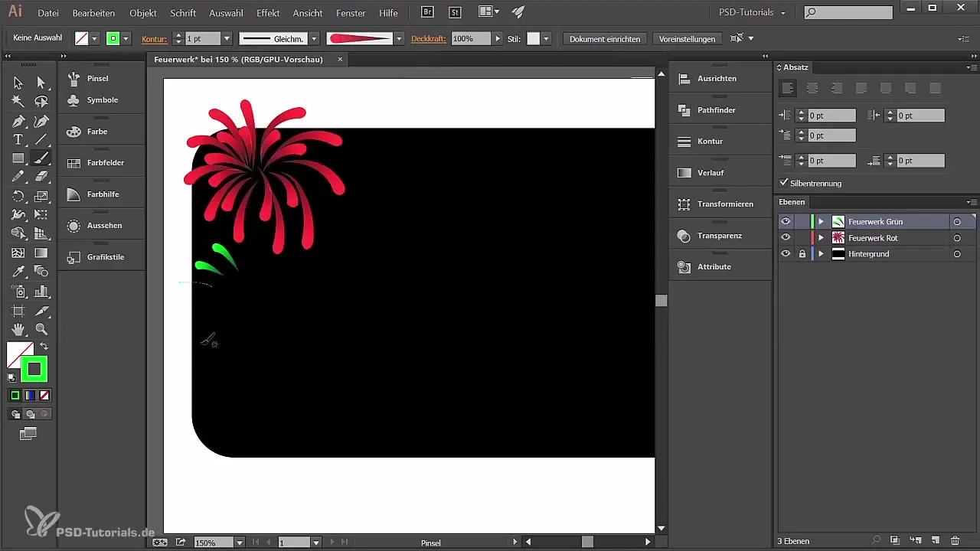
Task: Expand the Feuerwerk Grün layer
Action: [821, 221]
